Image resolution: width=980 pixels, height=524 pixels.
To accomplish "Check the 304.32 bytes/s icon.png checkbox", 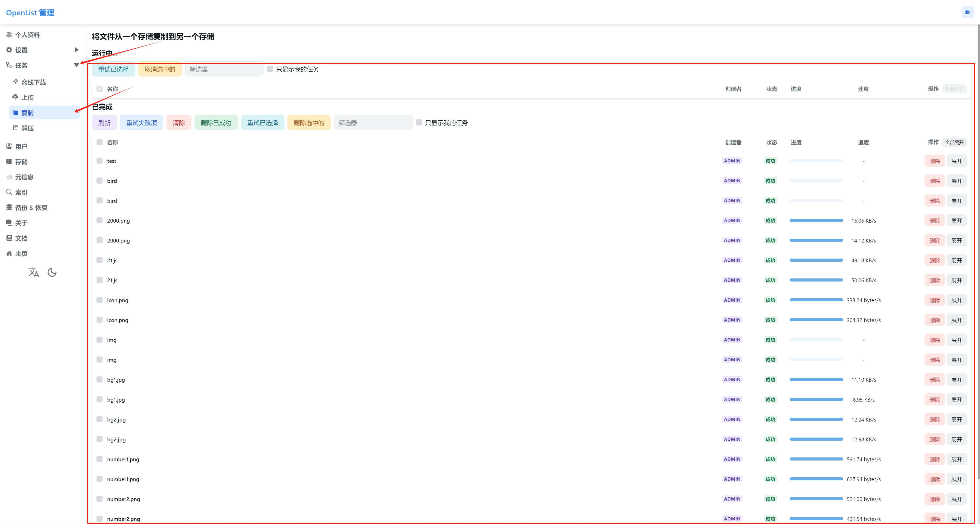I will [x=99, y=319].
